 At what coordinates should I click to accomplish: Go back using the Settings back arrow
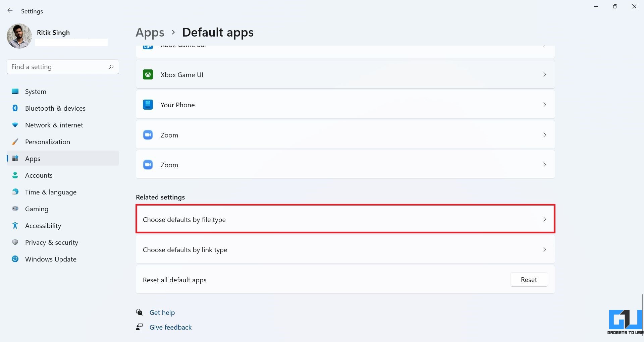pos(10,11)
